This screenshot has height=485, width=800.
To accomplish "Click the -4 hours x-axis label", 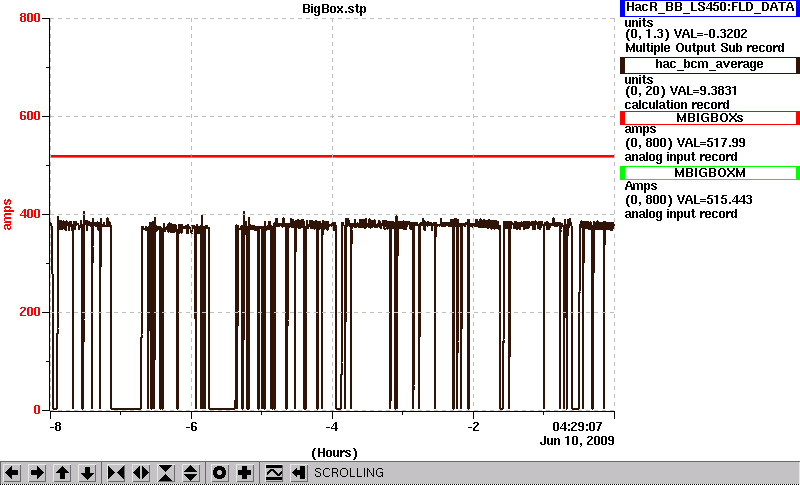I will point(332,426).
